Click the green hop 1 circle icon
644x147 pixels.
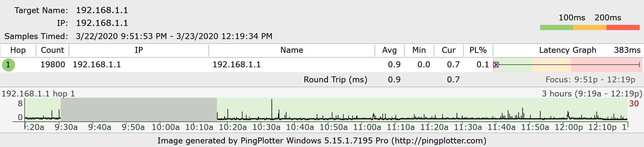point(8,65)
